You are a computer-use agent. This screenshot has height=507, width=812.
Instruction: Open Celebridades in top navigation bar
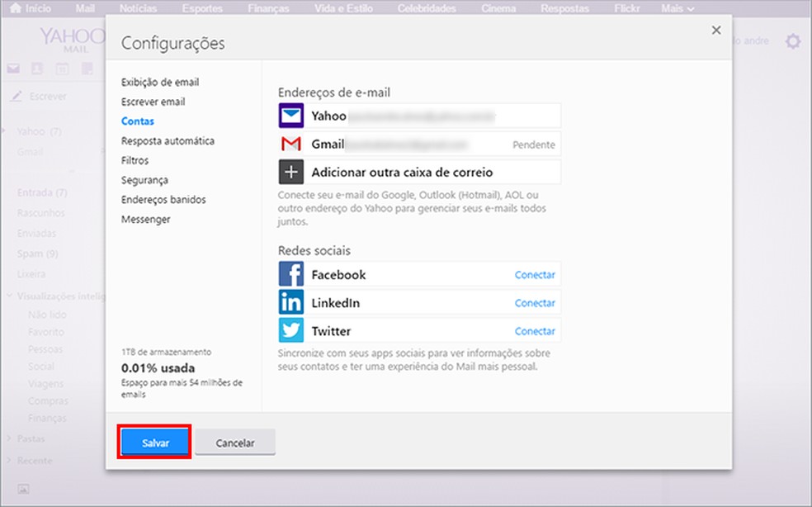coord(427,8)
